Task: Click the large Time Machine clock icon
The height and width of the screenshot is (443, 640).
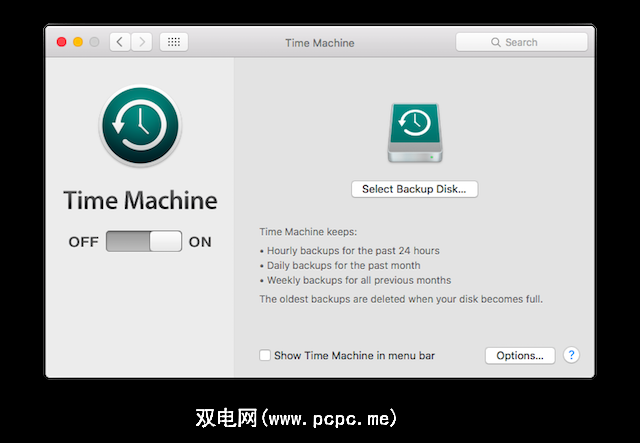Action: 140,125
